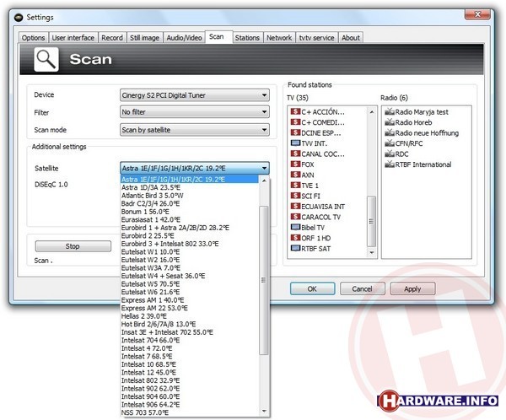Click the radio icon beside Radio Horeb
This screenshot has height=420, width=506.
[x=390, y=122]
